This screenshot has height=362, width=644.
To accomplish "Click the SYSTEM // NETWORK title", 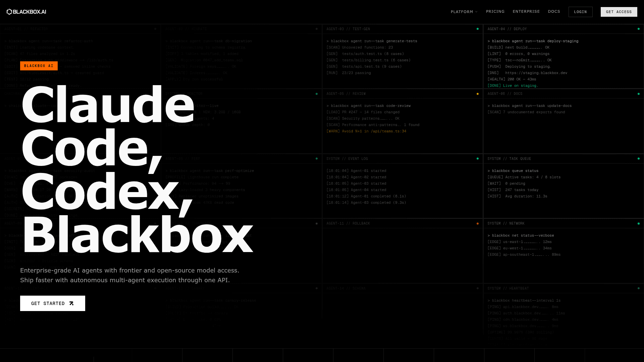I will pos(506,224).
